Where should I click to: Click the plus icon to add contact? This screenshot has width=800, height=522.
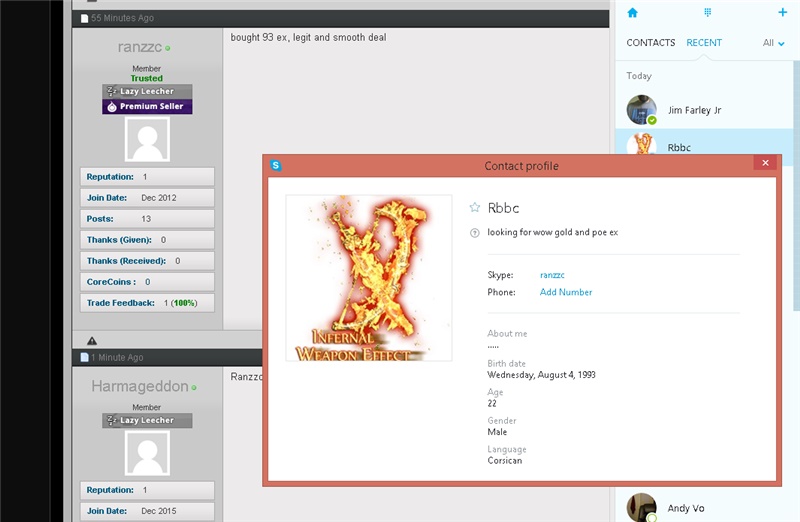[x=782, y=12]
